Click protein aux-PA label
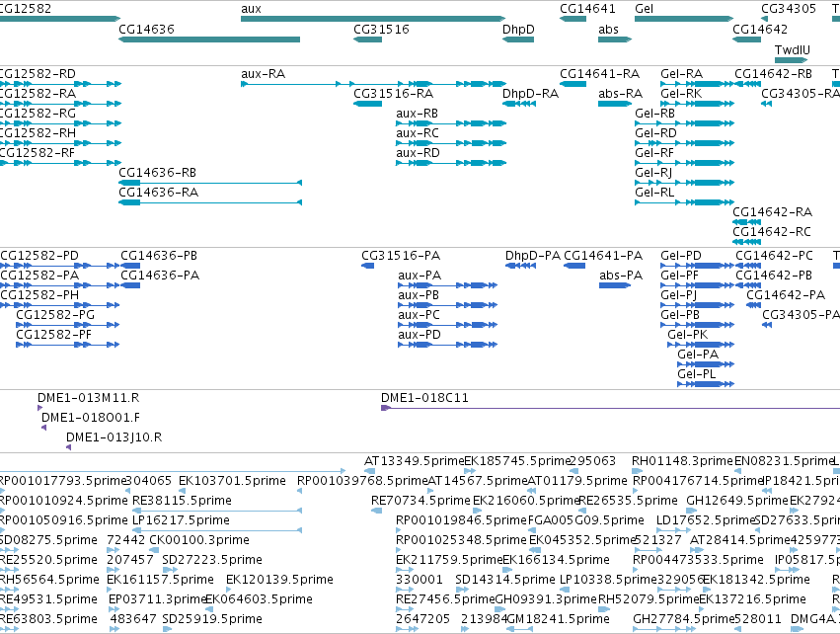Screen dimensions: 840x634 420,276
